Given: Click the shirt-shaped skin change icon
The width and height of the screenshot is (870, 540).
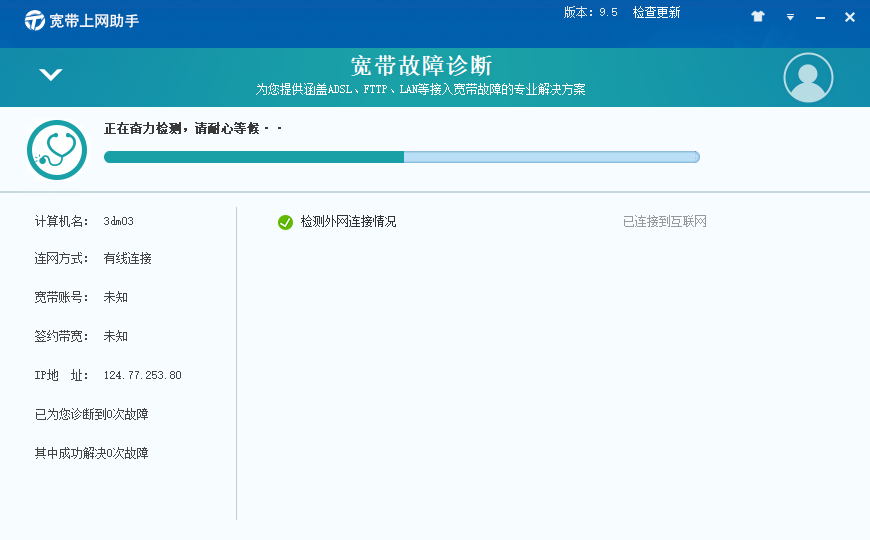Looking at the screenshot, I should 757,17.
